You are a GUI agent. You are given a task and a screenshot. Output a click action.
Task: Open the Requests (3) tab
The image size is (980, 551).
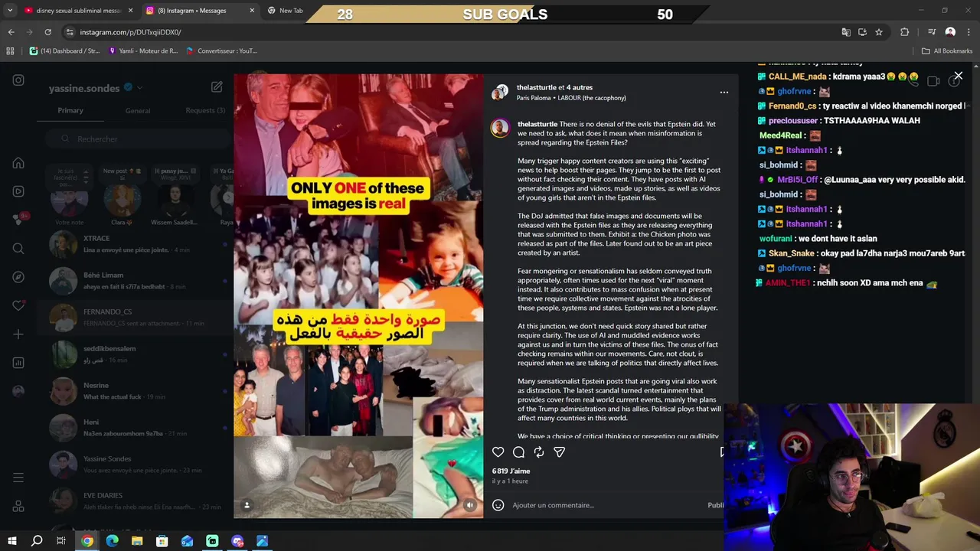coord(205,110)
